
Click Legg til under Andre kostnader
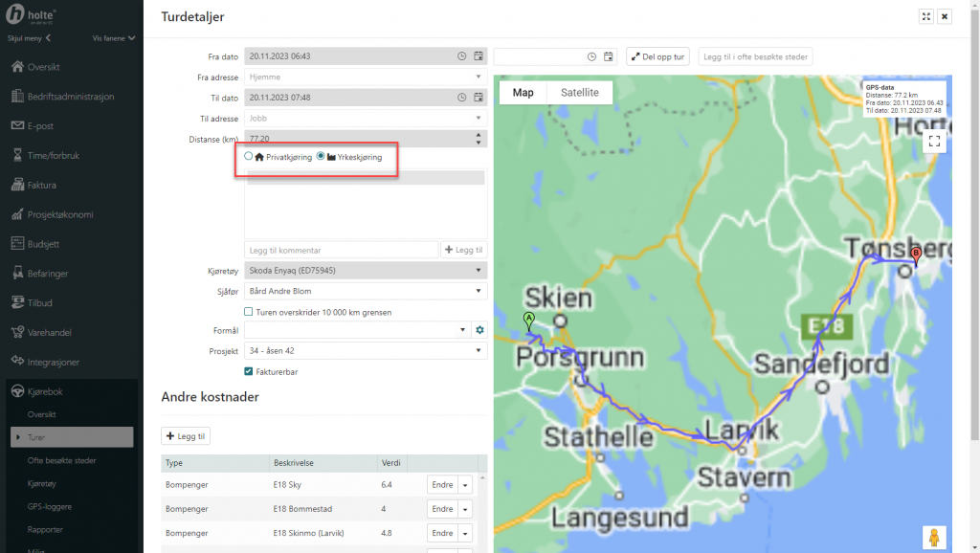point(186,436)
